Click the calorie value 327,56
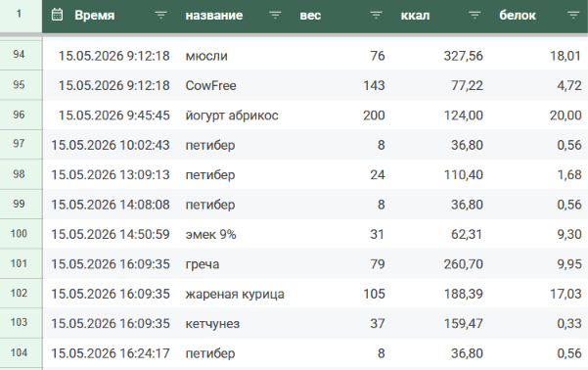This screenshot has width=588, height=370. 464,56
